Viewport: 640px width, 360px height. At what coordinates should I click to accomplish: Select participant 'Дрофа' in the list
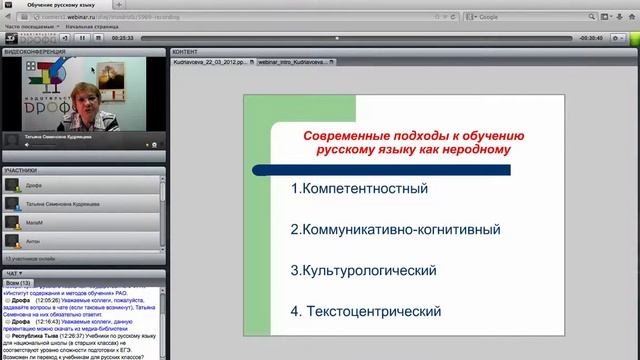[x=81, y=185]
